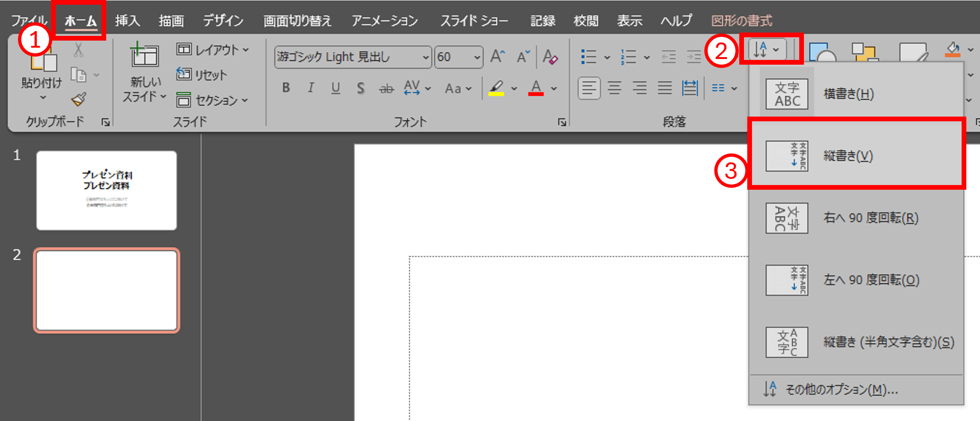Screen dimensions: 980x421
Task: Click the shapes gallery icon
Action: [x=822, y=52]
